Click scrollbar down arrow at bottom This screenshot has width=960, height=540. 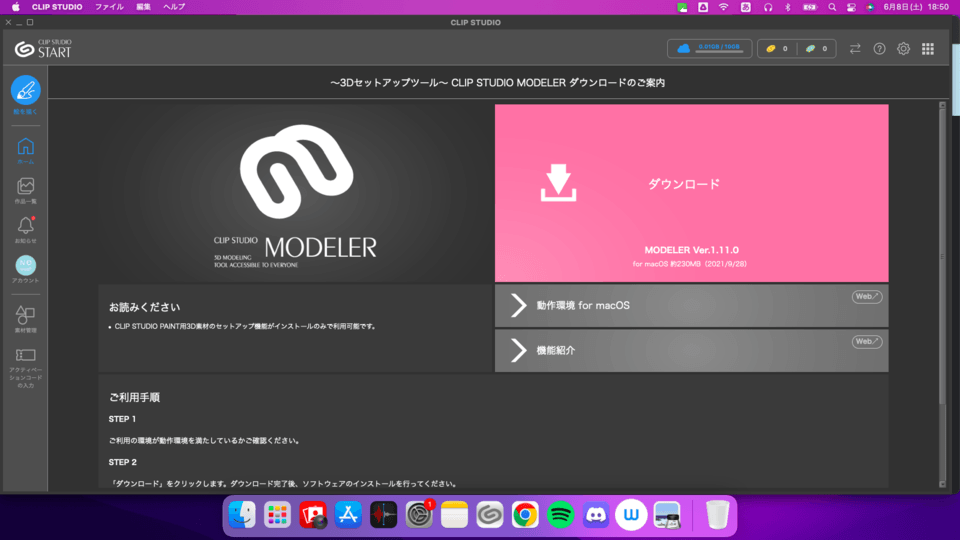tap(942, 484)
